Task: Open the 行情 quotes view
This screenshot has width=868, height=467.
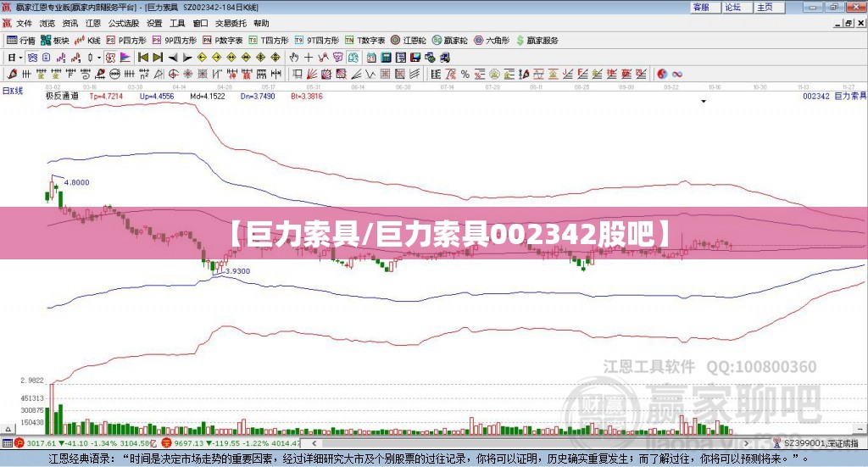Action: point(20,41)
